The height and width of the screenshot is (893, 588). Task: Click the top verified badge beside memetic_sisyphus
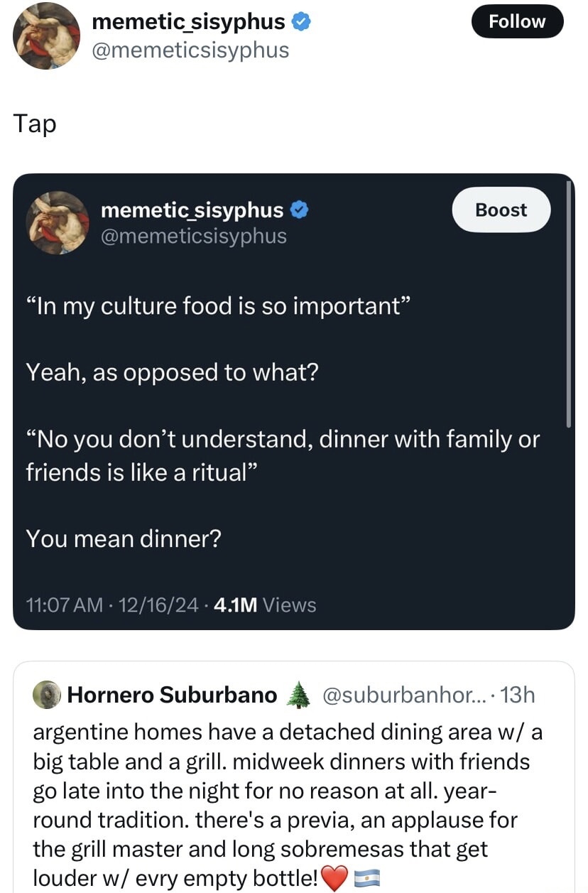point(301,22)
